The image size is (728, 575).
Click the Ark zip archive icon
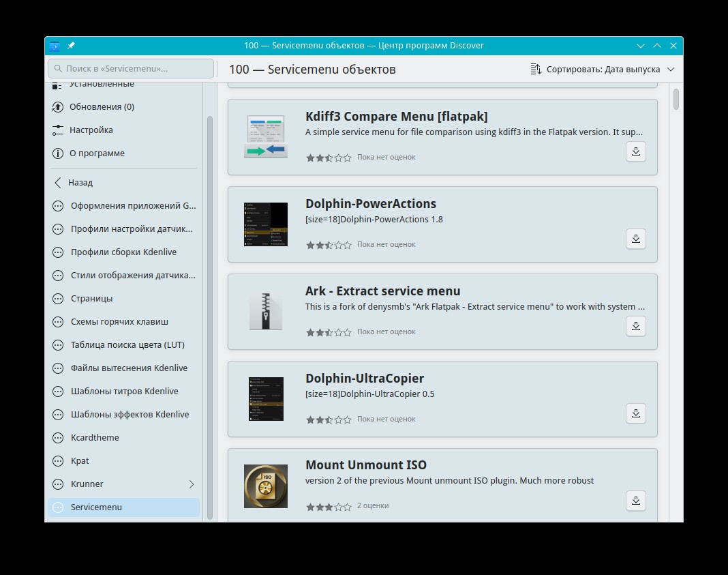click(266, 311)
